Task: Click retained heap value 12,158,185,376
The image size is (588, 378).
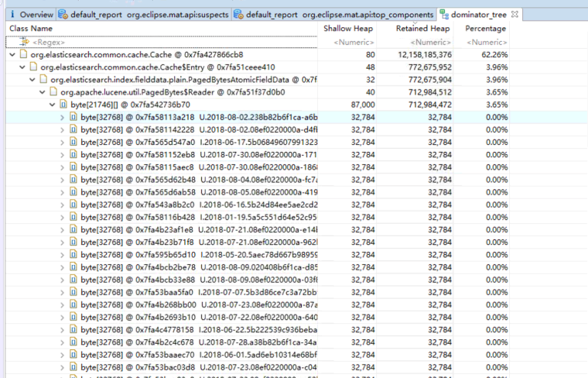Action: pos(425,55)
